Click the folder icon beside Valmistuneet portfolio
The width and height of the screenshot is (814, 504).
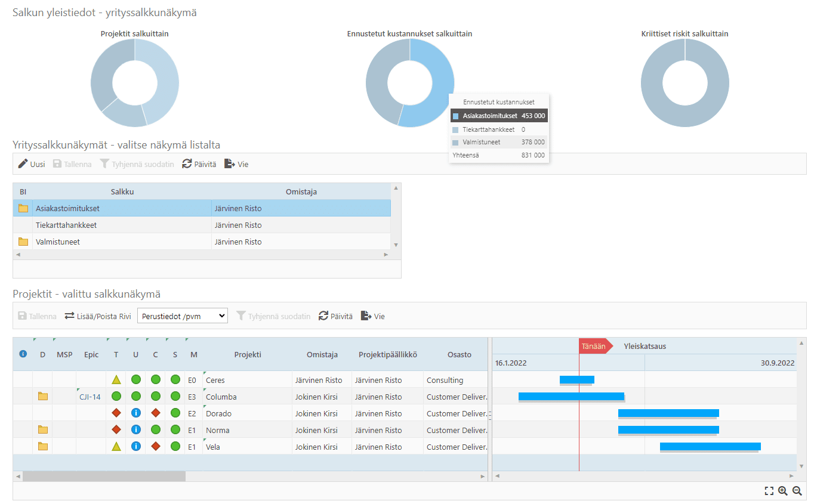(x=23, y=242)
